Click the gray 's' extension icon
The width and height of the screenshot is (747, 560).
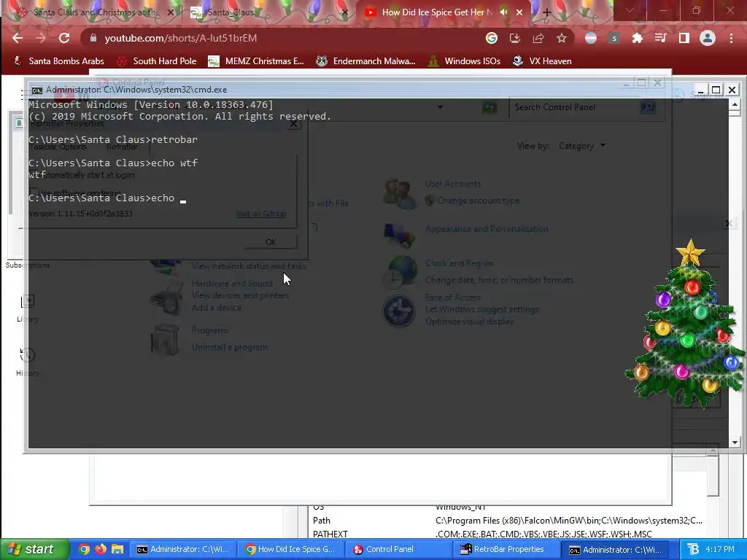614,38
